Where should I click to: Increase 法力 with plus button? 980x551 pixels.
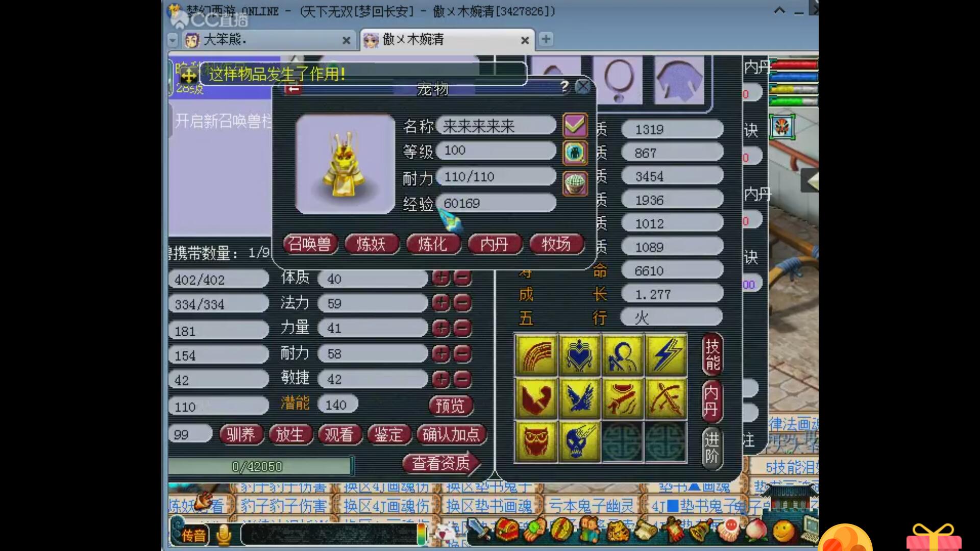pos(441,303)
